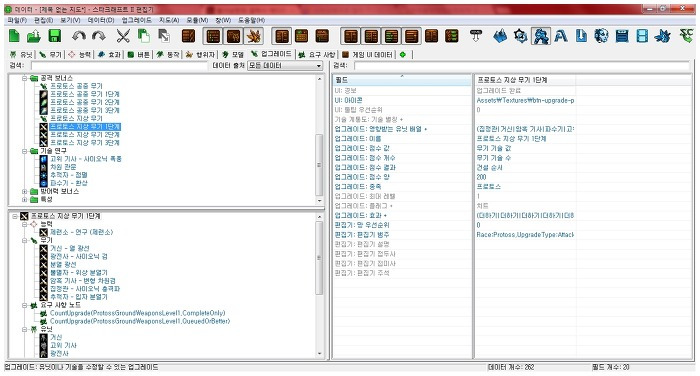700x376 pixels.
Task: Open the 데이터(D) menu
Action: [101, 20]
